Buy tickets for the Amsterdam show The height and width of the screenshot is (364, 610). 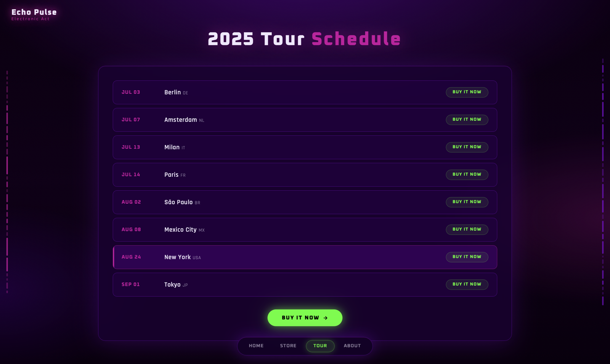tap(467, 120)
